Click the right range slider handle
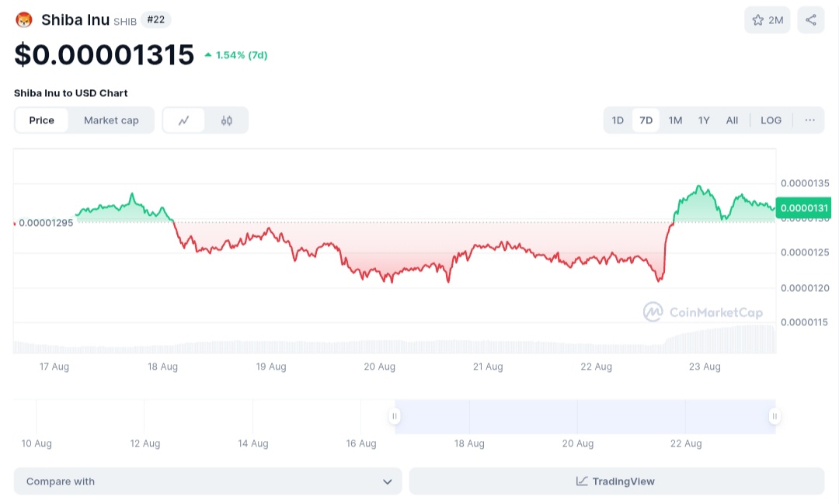 [x=775, y=416]
